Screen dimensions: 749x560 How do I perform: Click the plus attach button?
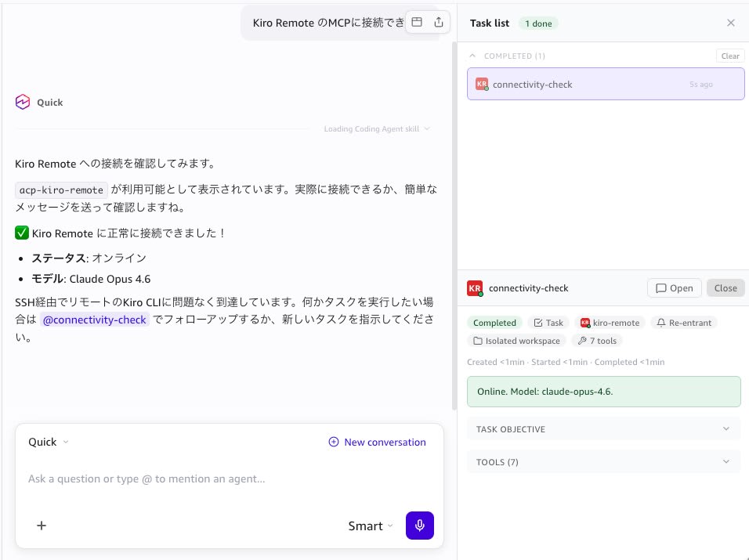click(42, 526)
